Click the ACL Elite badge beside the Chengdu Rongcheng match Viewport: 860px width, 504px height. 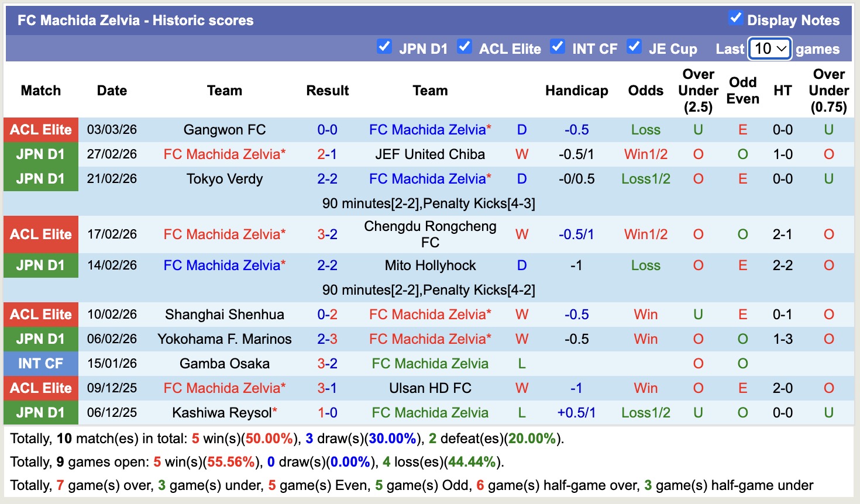[x=40, y=234]
